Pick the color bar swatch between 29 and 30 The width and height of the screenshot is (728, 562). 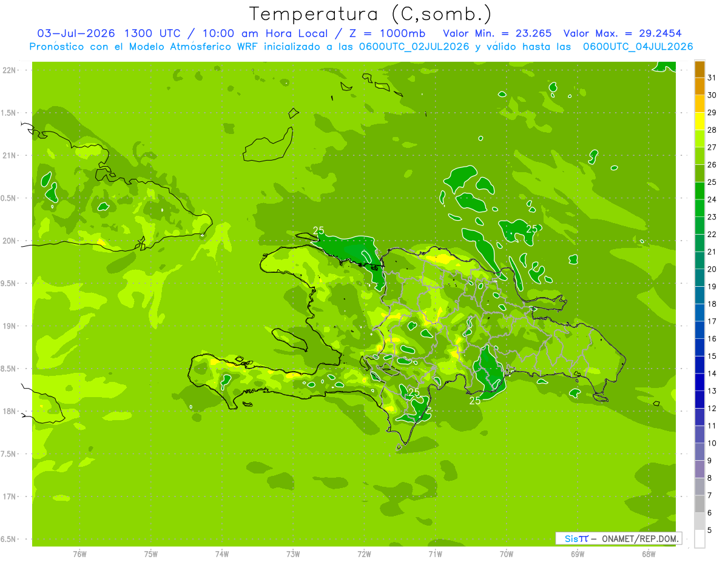(699, 104)
